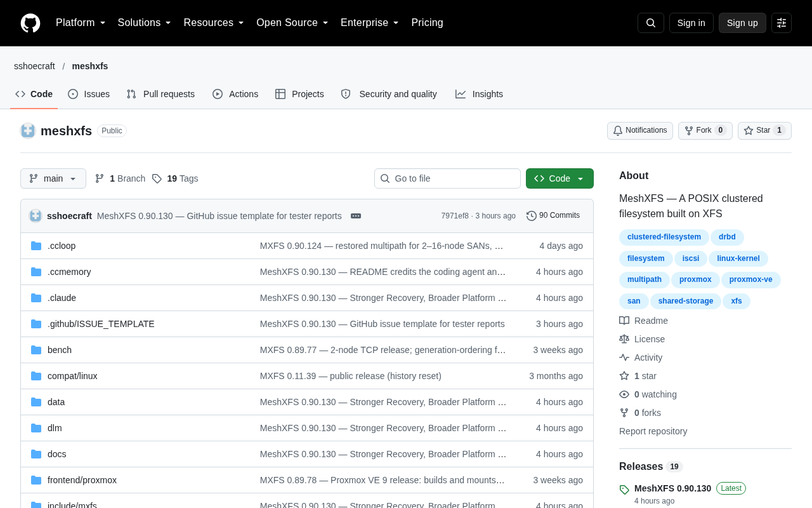812x508 pixels.
Task: Focus the Go to file input
Action: tap(447, 178)
